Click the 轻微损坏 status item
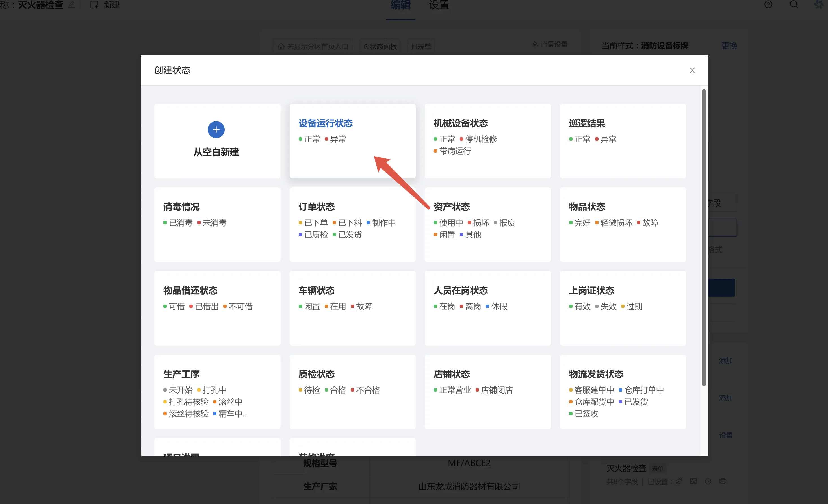Image resolution: width=828 pixels, height=504 pixels. pyautogui.click(x=614, y=223)
